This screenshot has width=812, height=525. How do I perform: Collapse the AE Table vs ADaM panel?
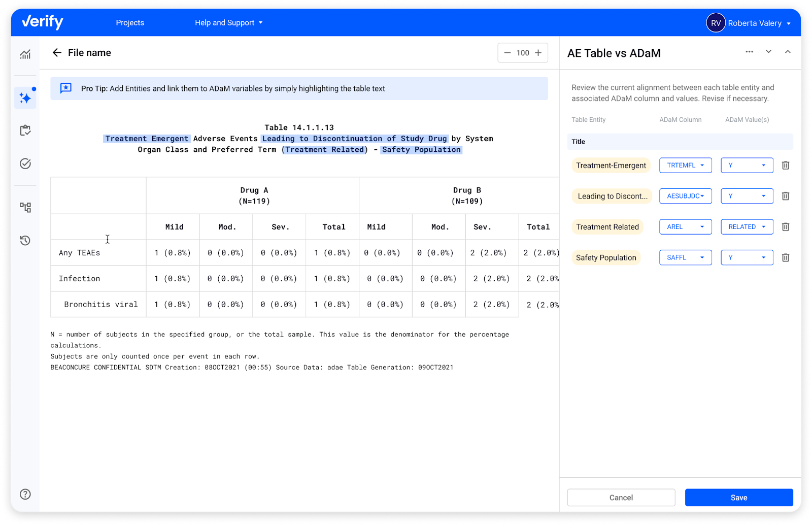pos(787,51)
